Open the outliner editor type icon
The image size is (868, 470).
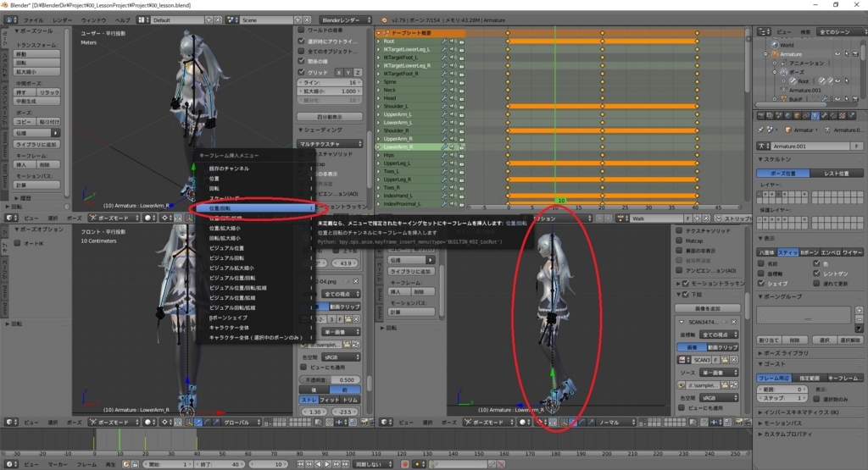pyautogui.click(x=764, y=32)
